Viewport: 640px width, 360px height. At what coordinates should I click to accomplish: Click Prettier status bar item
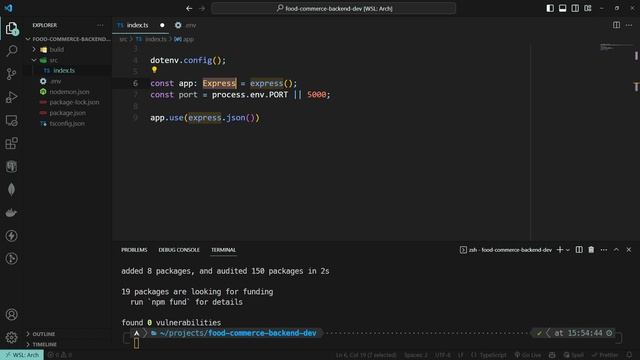click(605, 355)
